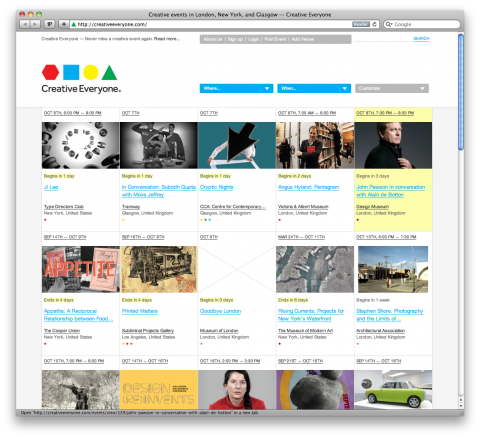Go forward using the browser forward arrow

(x=35, y=24)
